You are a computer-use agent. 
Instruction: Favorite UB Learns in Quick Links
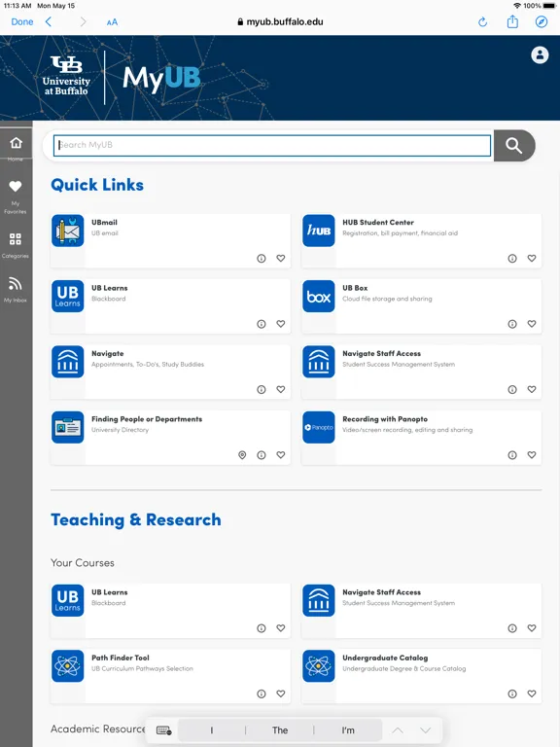[281, 324]
